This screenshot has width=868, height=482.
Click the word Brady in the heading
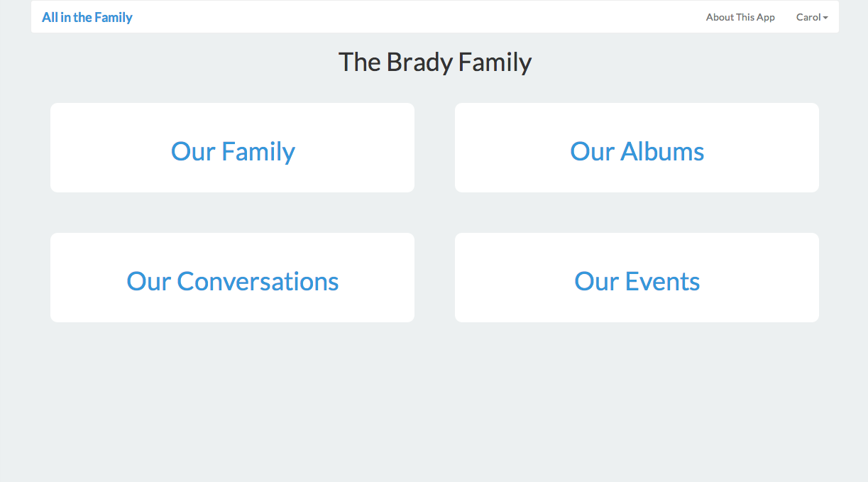tap(419, 62)
